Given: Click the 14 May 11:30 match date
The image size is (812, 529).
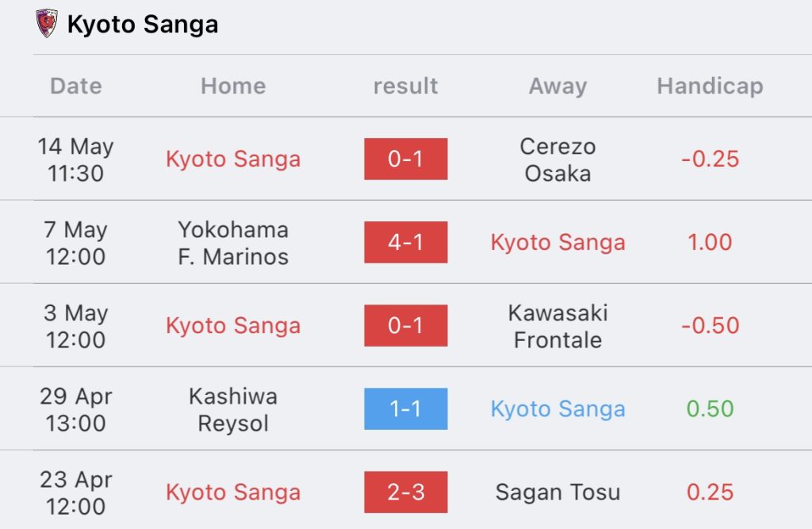Looking at the screenshot, I should tap(76, 159).
